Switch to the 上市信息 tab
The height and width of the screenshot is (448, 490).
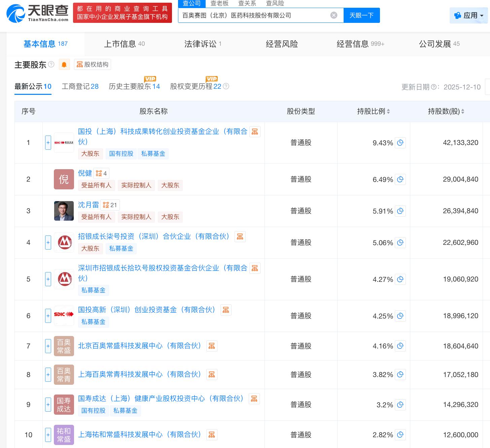tap(124, 44)
